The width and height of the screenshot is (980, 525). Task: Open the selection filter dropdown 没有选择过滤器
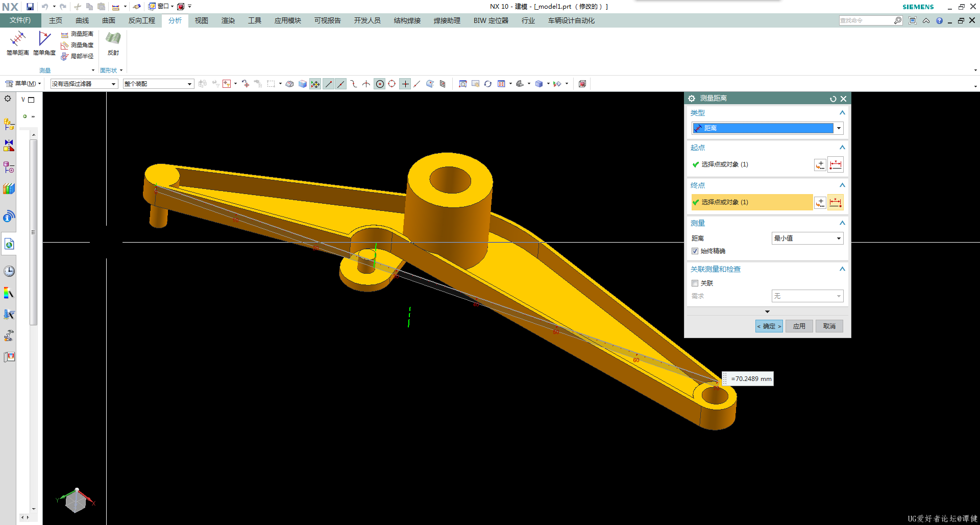[84, 84]
